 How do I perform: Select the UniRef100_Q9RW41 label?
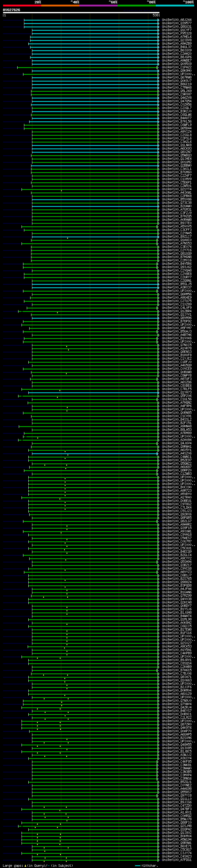[177, 447]
